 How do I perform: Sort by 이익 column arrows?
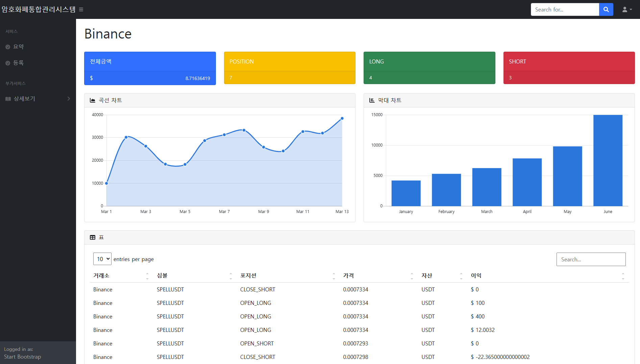click(x=623, y=276)
